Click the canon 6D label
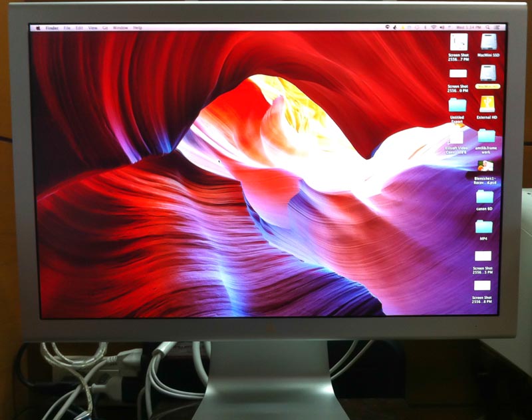This screenshot has height=420, width=532. [x=484, y=209]
